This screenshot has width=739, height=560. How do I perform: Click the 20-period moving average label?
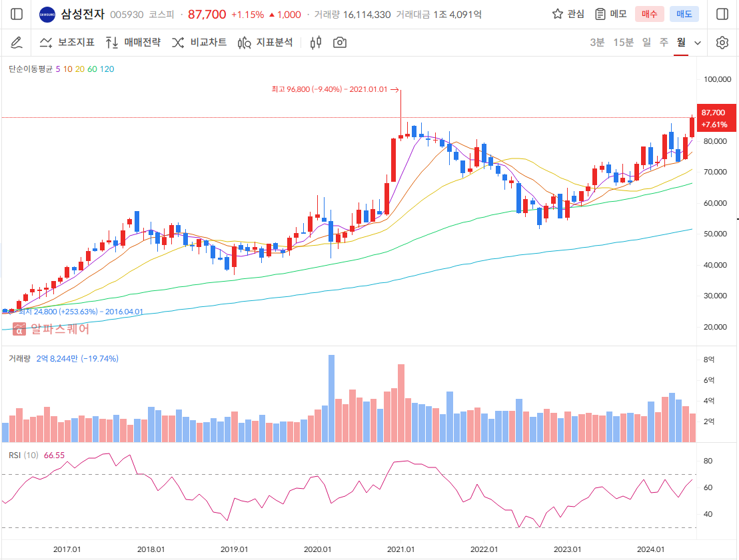[80, 69]
